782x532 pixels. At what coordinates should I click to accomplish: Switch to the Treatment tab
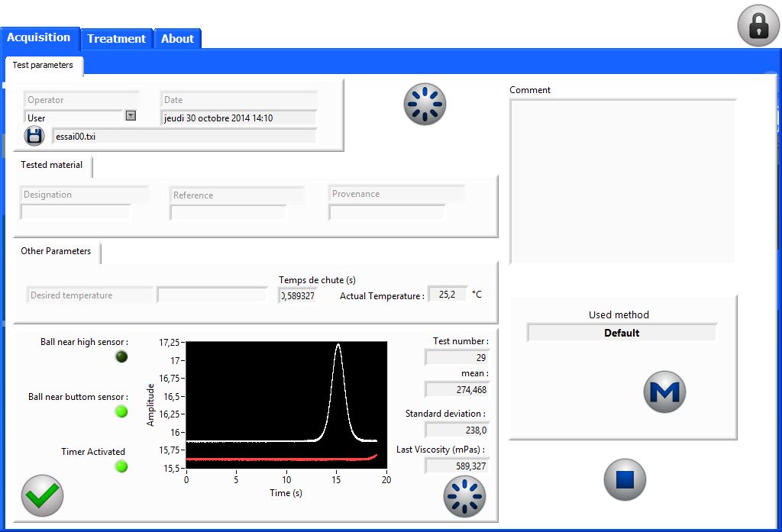click(x=116, y=38)
